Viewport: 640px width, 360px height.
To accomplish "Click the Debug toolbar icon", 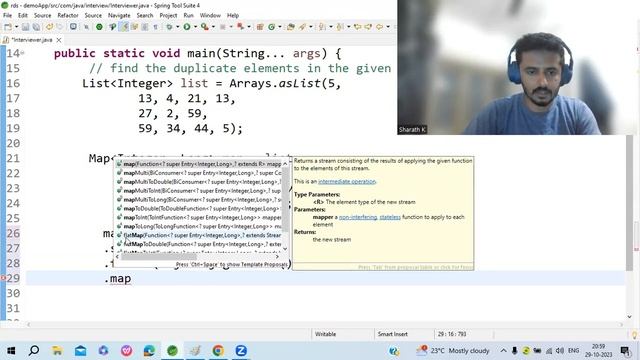I will 169,27.
